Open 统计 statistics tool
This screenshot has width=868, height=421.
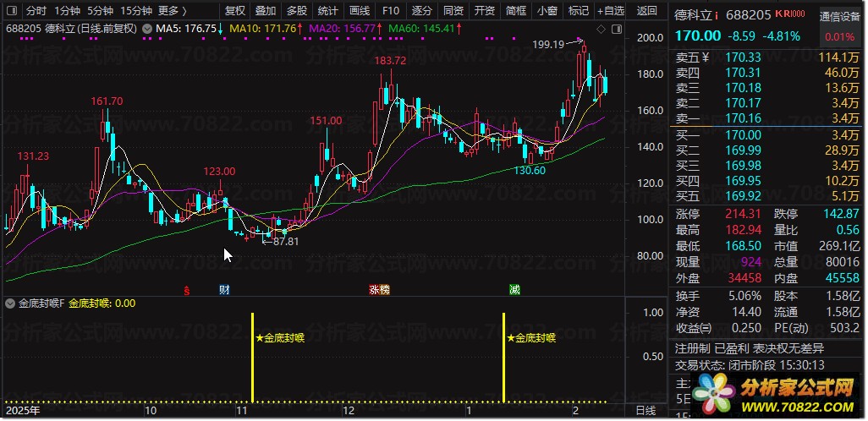(x=328, y=10)
